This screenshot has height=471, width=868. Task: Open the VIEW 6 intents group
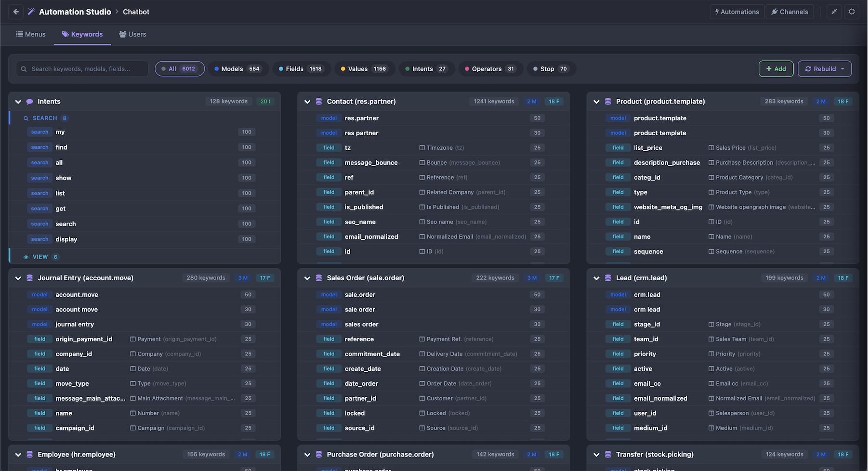39,257
